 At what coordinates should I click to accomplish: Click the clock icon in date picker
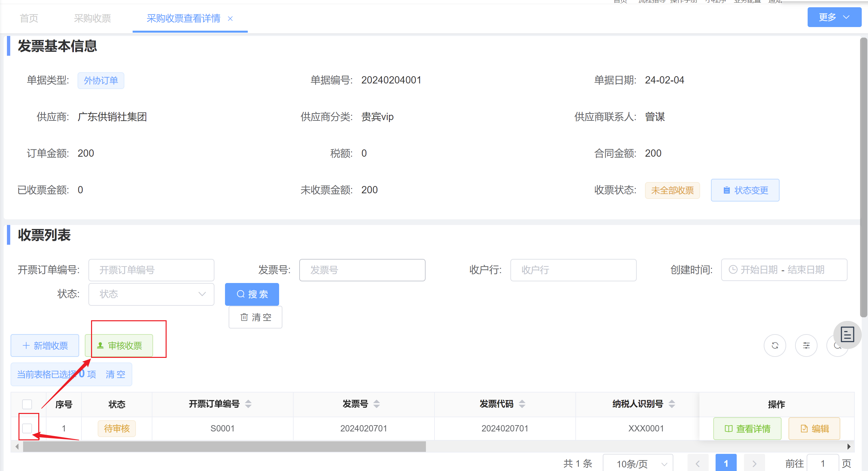(x=733, y=269)
